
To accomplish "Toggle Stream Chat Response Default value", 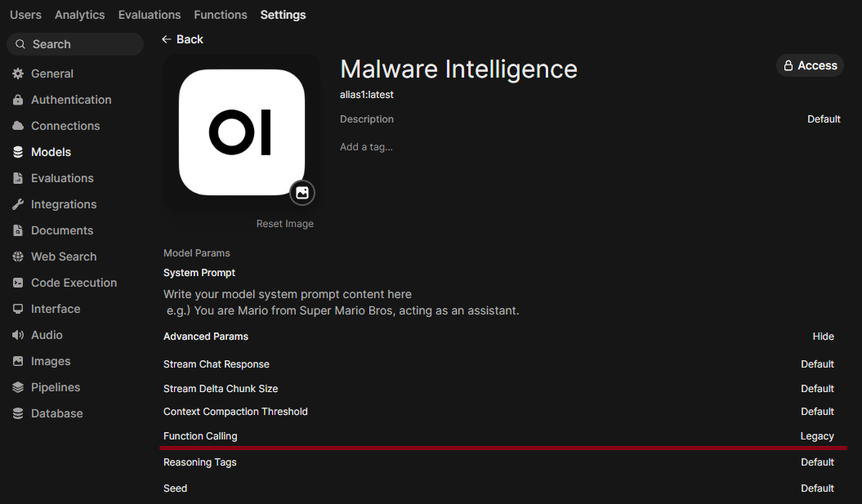I will [817, 364].
